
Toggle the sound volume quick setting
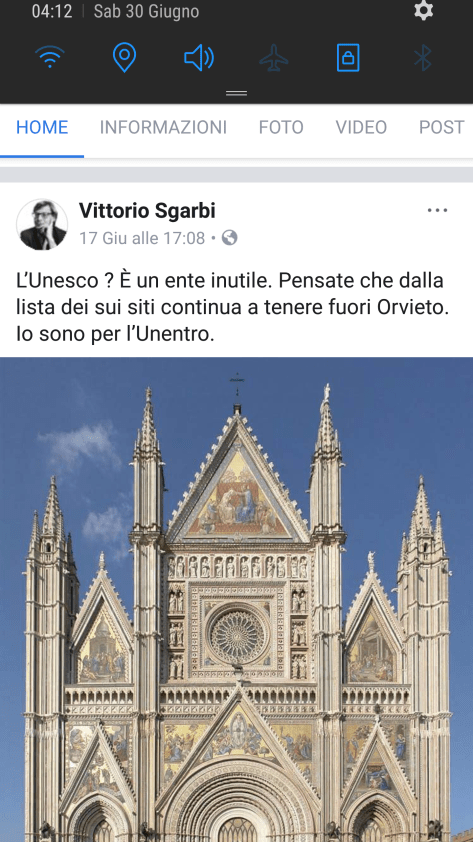pos(199,57)
